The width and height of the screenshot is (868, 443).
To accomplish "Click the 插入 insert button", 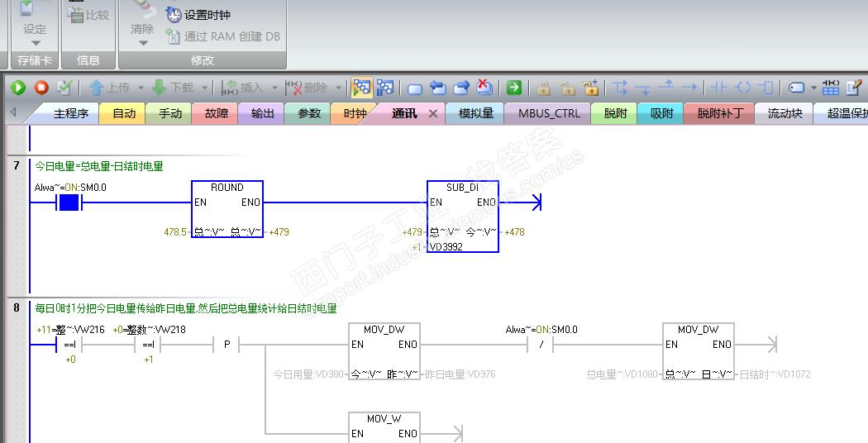I will point(242,88).
